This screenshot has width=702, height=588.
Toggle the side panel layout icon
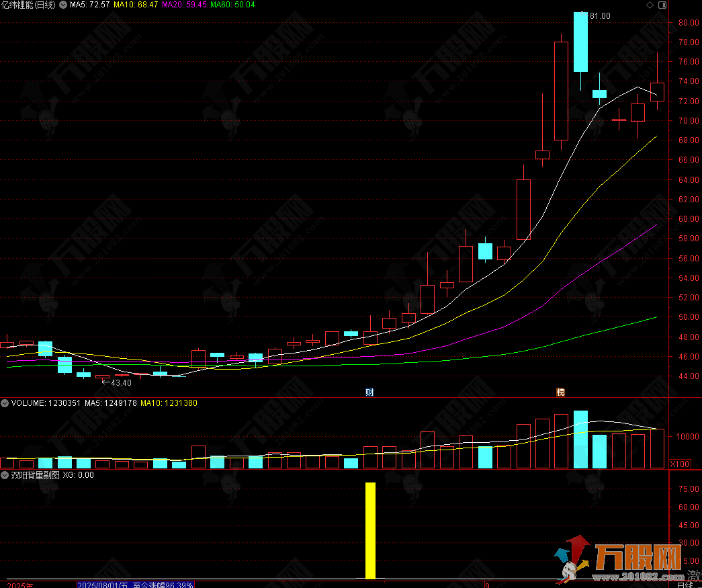pos(662,5)
